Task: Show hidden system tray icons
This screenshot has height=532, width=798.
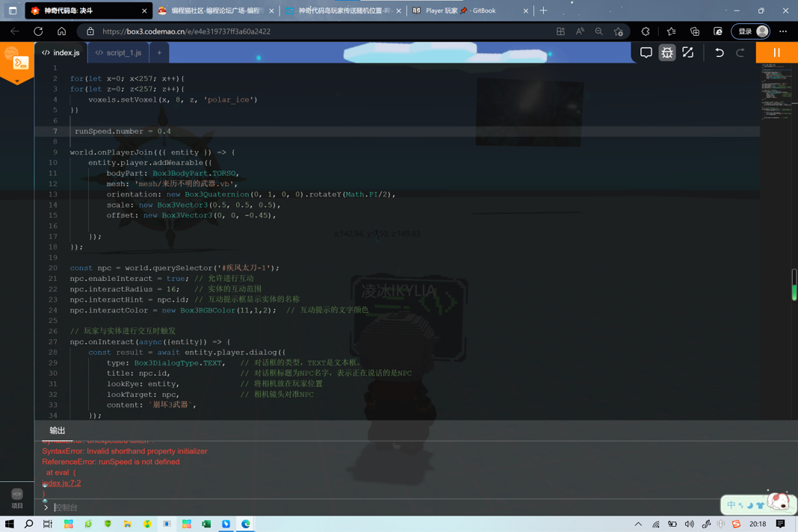Action: coord(638,524)
